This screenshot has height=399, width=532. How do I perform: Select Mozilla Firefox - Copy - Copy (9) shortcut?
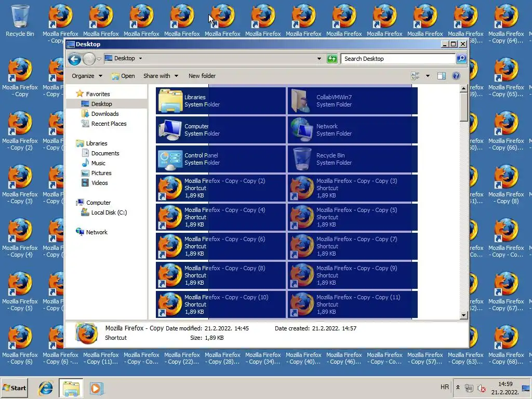[353, 275]
